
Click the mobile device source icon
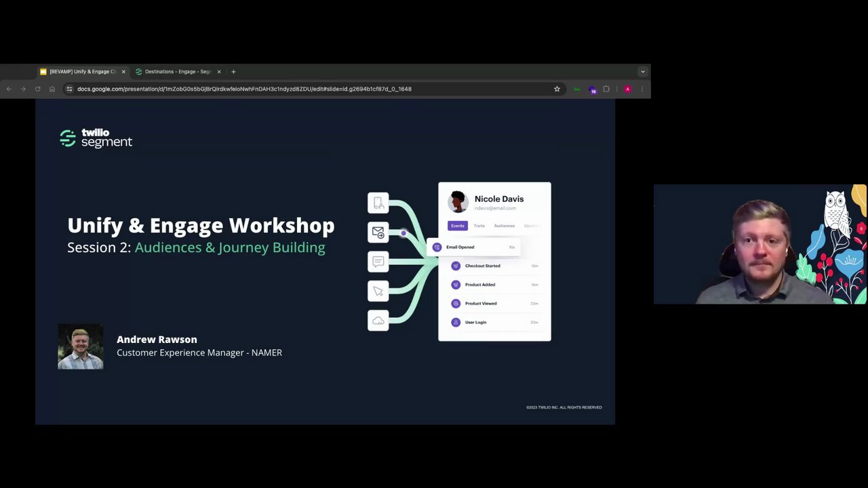pos(378,203)
